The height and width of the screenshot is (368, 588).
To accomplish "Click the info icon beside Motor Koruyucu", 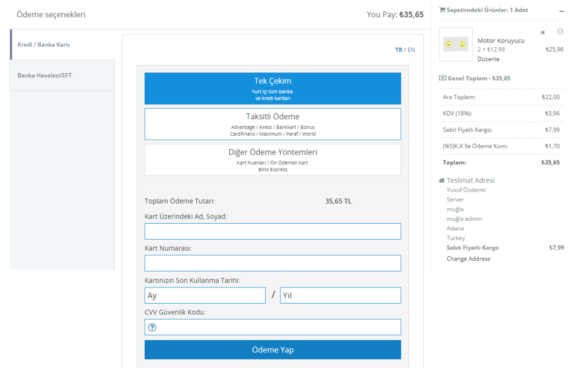I will 560,32.
